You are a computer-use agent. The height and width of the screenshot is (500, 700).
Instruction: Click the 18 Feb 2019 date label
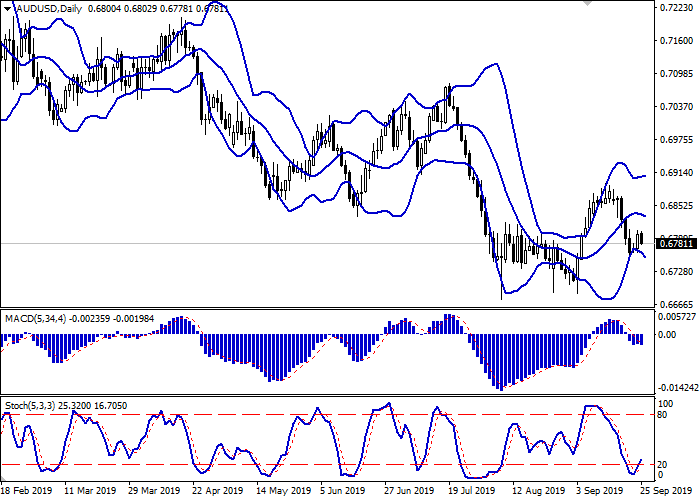(27, 491)
